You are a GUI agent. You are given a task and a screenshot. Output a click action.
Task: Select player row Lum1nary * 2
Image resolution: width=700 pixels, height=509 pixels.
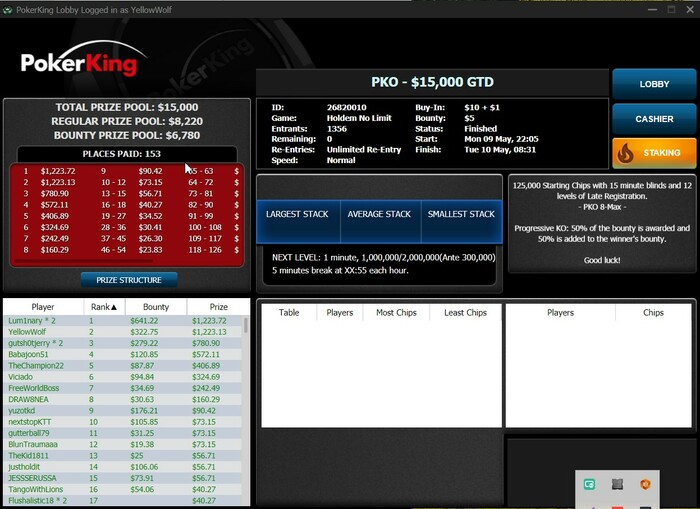coord(123,321)
